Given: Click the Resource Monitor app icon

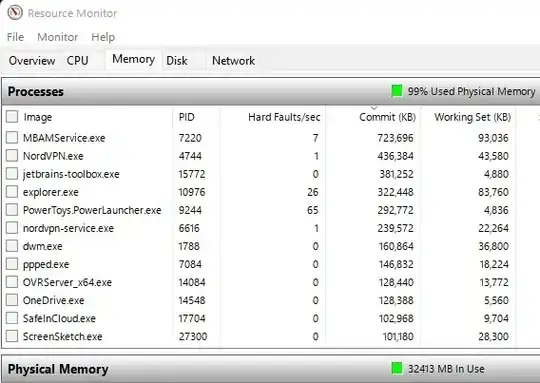Looking at the screenshot, I should [x=15, y=13].
